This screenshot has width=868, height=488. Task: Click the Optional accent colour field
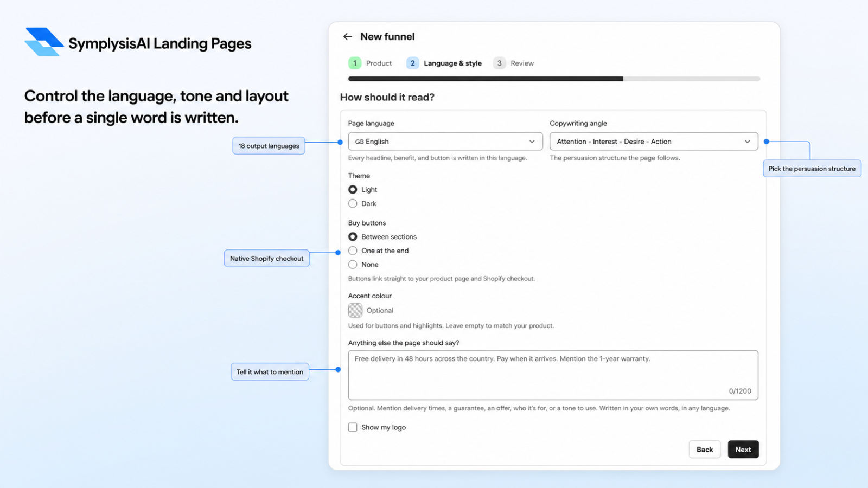pos(380,311)
